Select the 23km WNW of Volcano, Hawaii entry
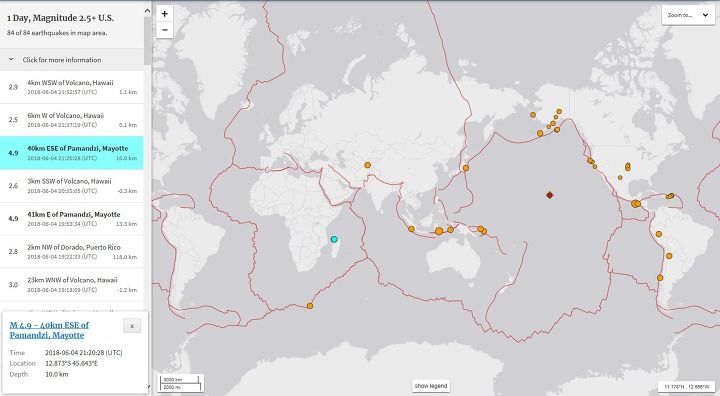 click(72, 285)
